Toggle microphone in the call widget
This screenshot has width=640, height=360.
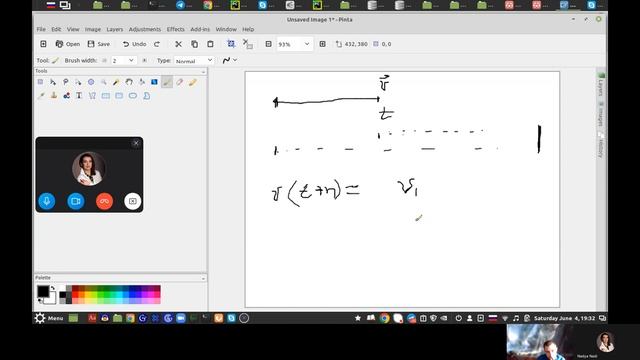[47, 201]
